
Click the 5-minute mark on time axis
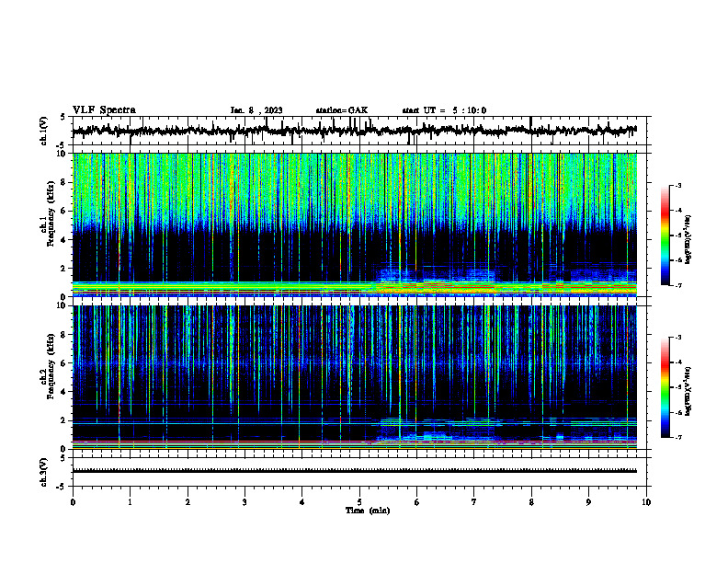point(359,502)
